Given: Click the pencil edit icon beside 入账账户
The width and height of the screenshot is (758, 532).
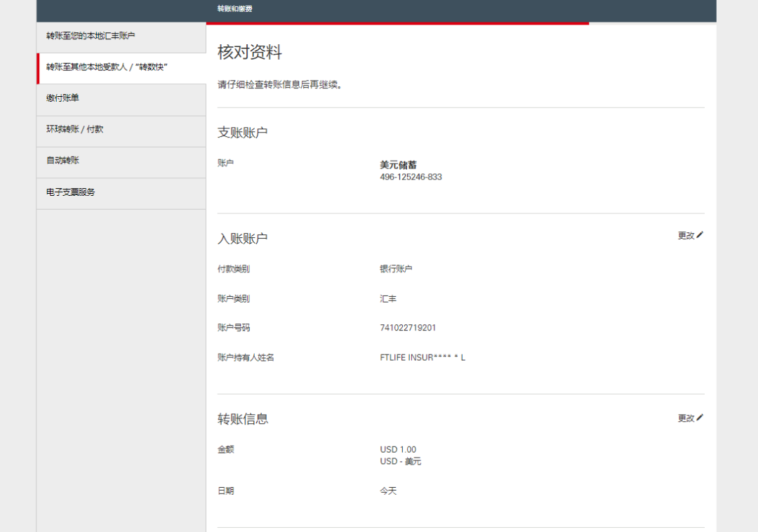Looking at the screenshot, I should click(700, 236).
